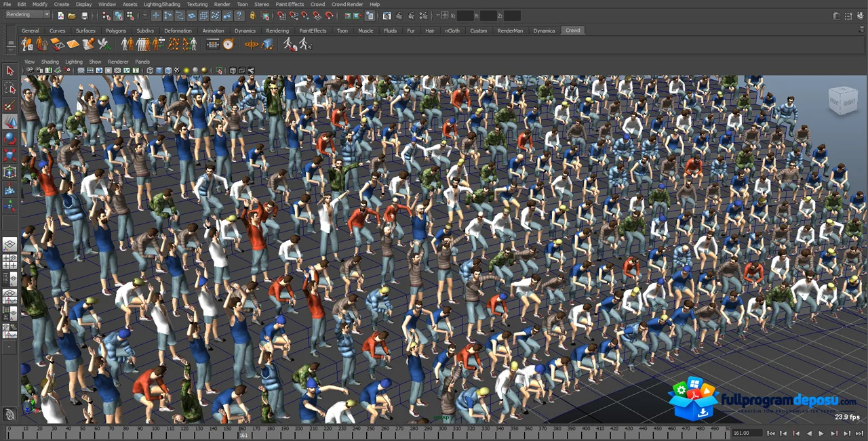The image size is (868, 441).
Task: Toggle snap to points
Action: (x=305, y=16)
